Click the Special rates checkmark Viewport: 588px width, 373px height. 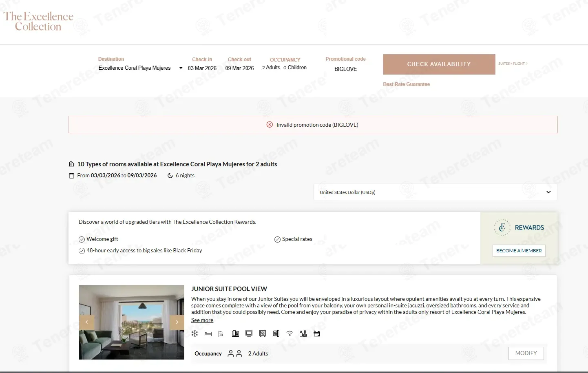click(x=277, y=239)
